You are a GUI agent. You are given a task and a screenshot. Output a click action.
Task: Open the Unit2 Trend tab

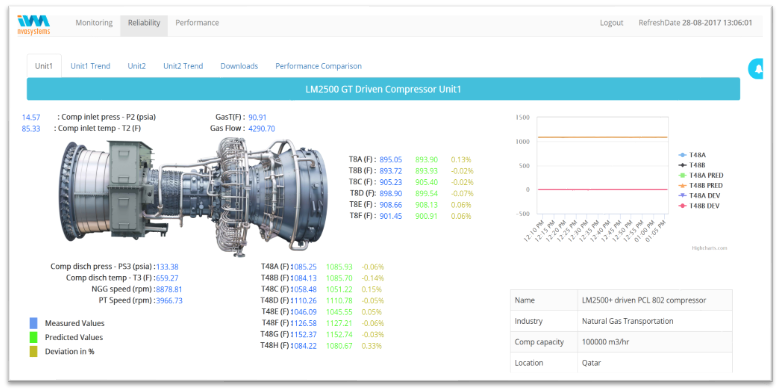pyautogui.click(x=183, y=66)
